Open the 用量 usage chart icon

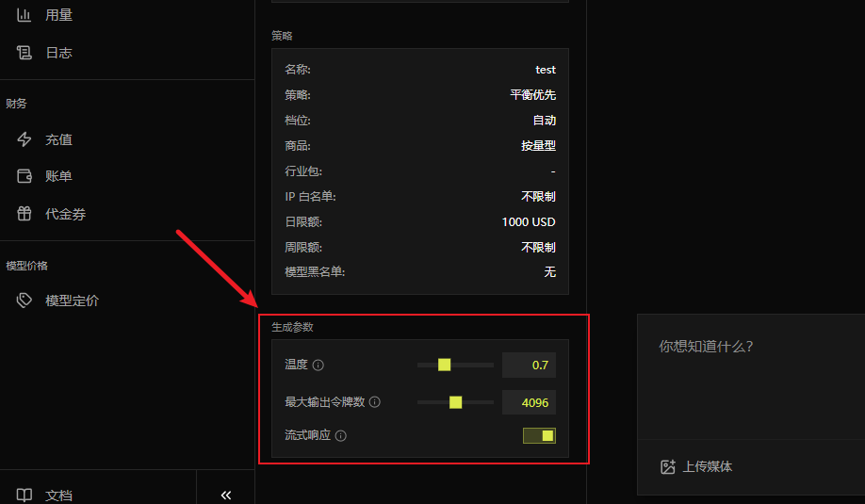tap(24, 15)
